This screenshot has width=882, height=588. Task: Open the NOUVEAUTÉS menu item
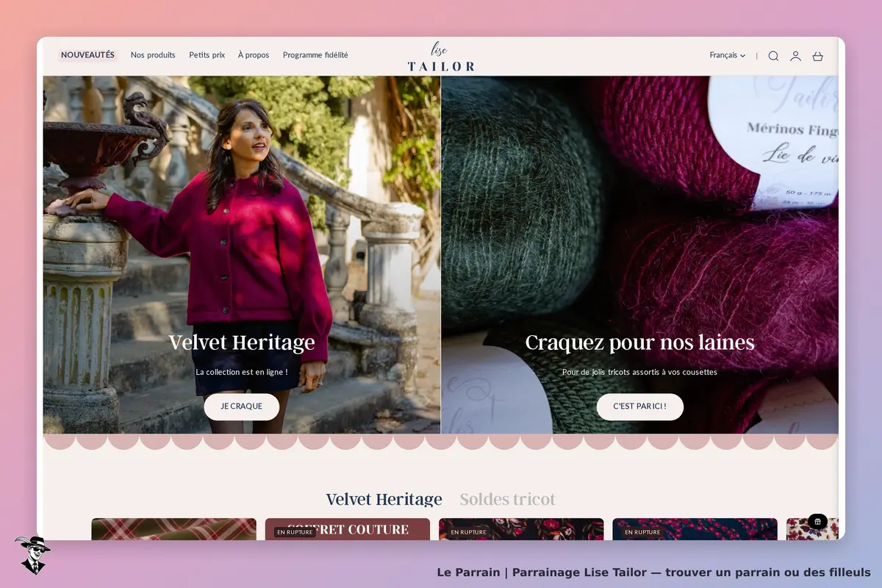(87, 55)
